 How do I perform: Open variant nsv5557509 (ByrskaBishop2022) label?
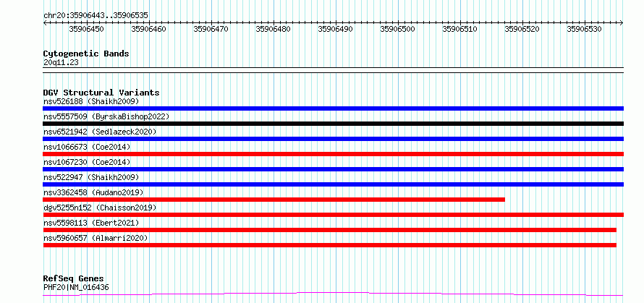106,116
